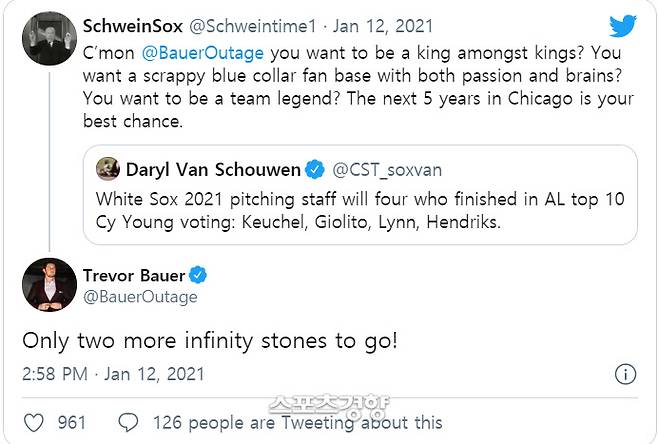Open "126 people are Tweeting about this"
This screenshot has width=658, height=444.
[x=297, y=423]
